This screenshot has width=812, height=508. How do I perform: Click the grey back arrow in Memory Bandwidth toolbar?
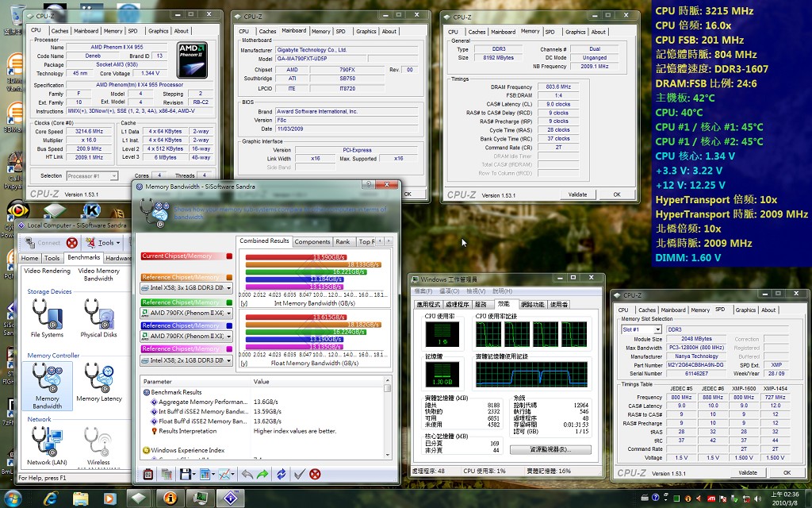(x=247, y=474)
